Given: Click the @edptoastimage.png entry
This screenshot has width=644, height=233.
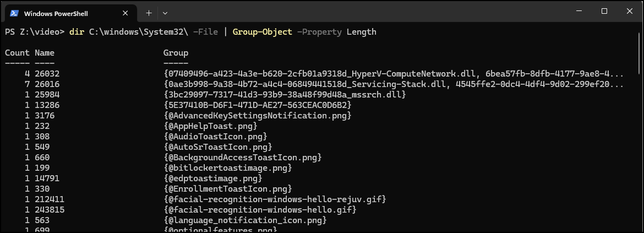Looking at the screenshot, I should click(x=213, y=178).
